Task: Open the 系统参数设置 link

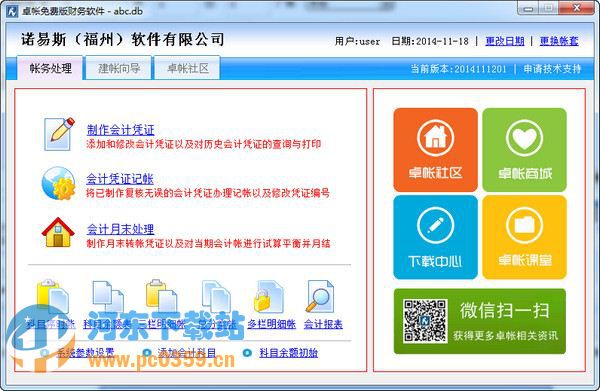Action: (x=85, y=353)
